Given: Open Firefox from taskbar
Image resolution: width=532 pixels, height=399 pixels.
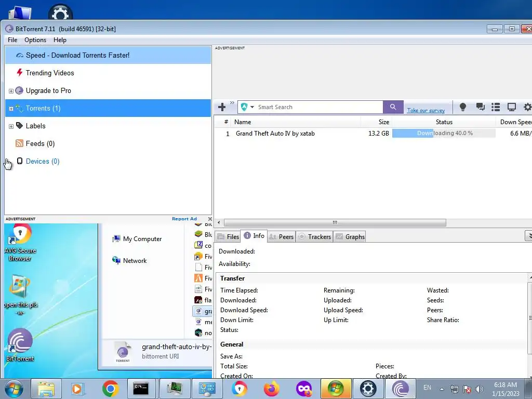Looking at the screenshot, I should click(271, 389).
